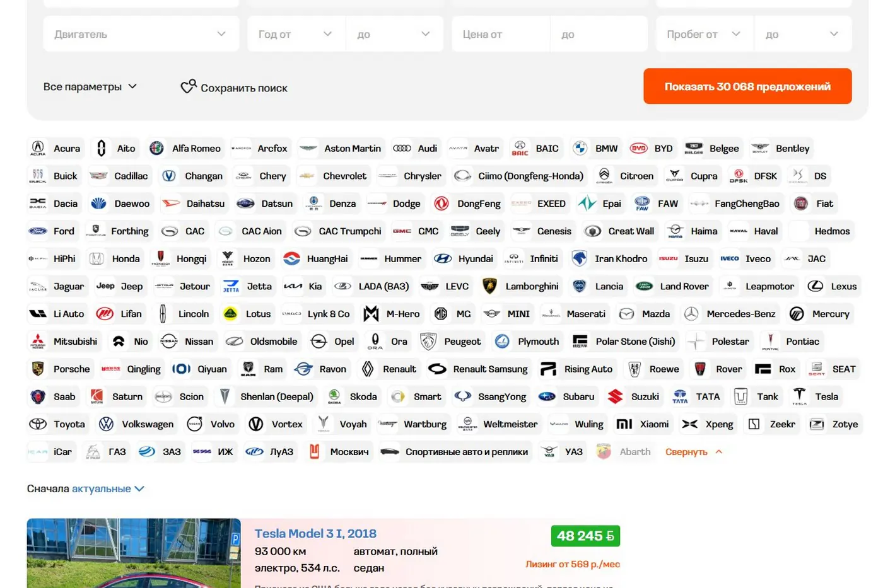Click the heart icon beside Сохранить поиск
This screenshot has height=588, width=883.
tap(188, 87)
